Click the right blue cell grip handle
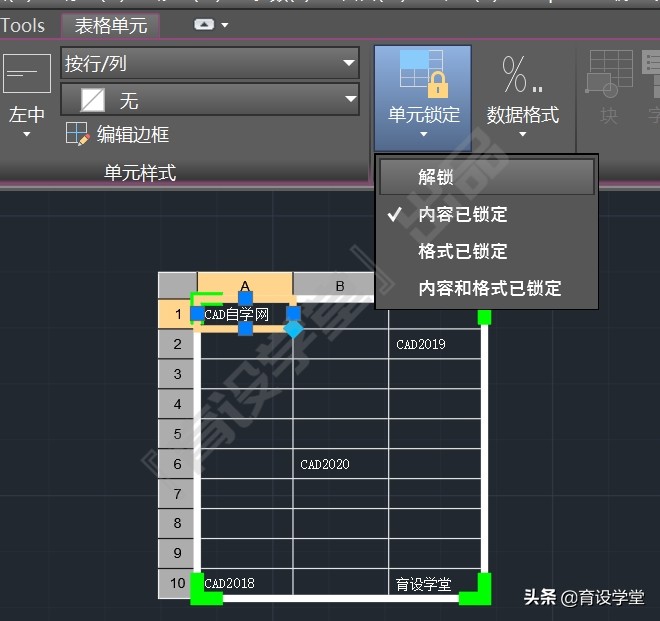 (x=293, y=314)
